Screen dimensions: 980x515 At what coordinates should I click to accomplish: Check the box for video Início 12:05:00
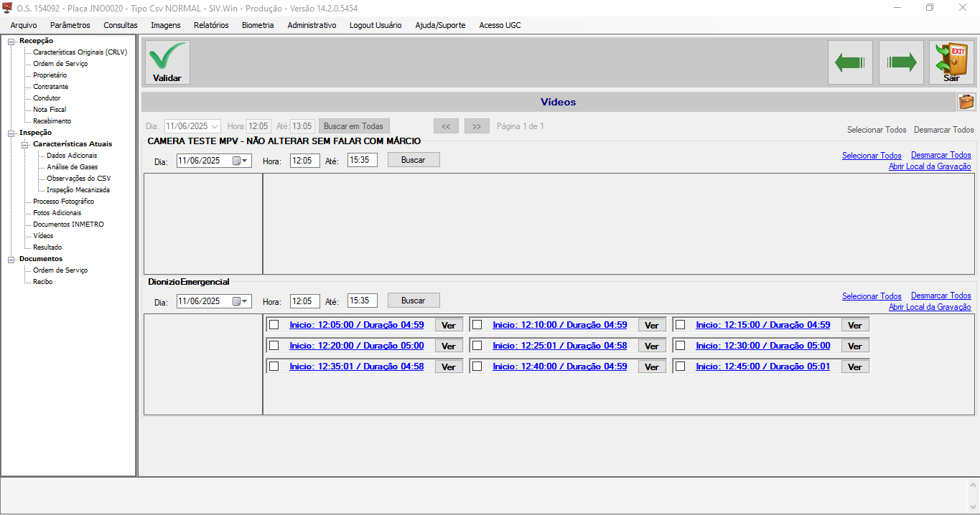[274, 324]
